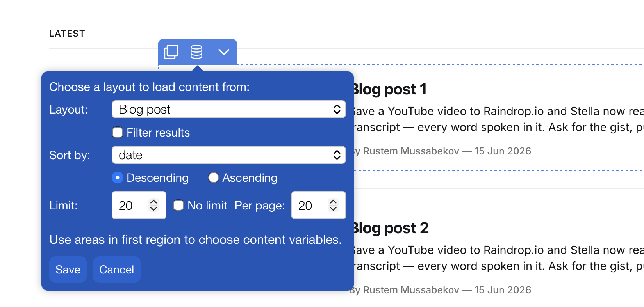Open the Sort by dropdown showing date
The image size is (644, 307).
(229, 155)
